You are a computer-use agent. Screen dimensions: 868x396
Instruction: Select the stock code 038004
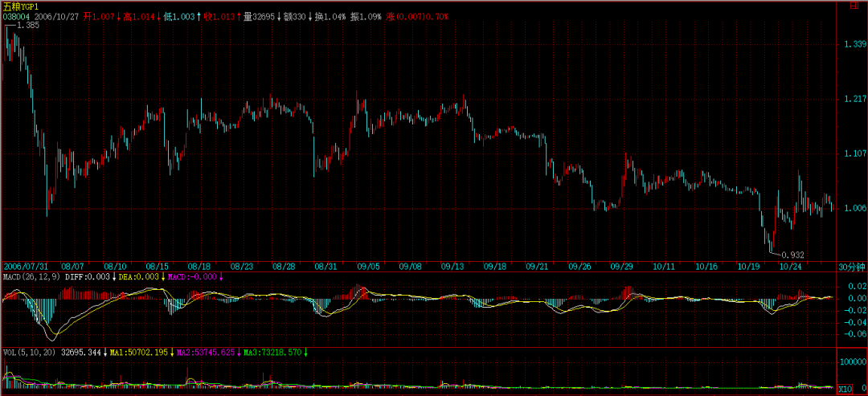click(17, 17)
